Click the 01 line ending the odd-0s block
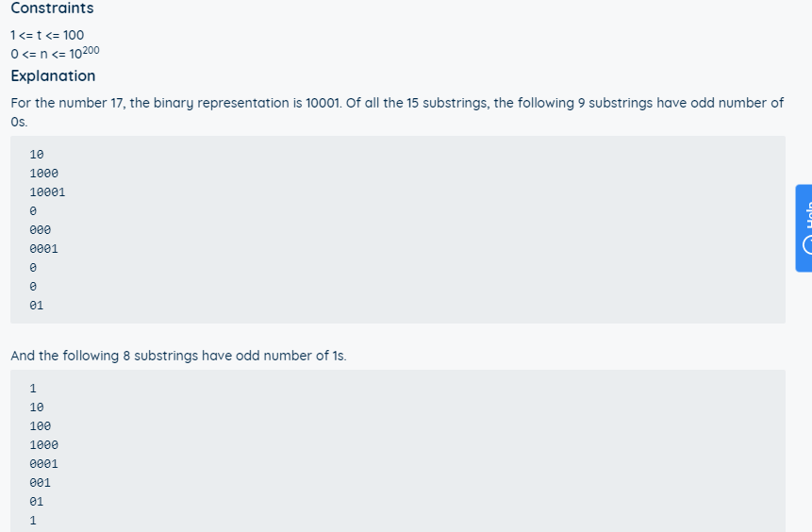812x532 pixels. tap(37, 306)
